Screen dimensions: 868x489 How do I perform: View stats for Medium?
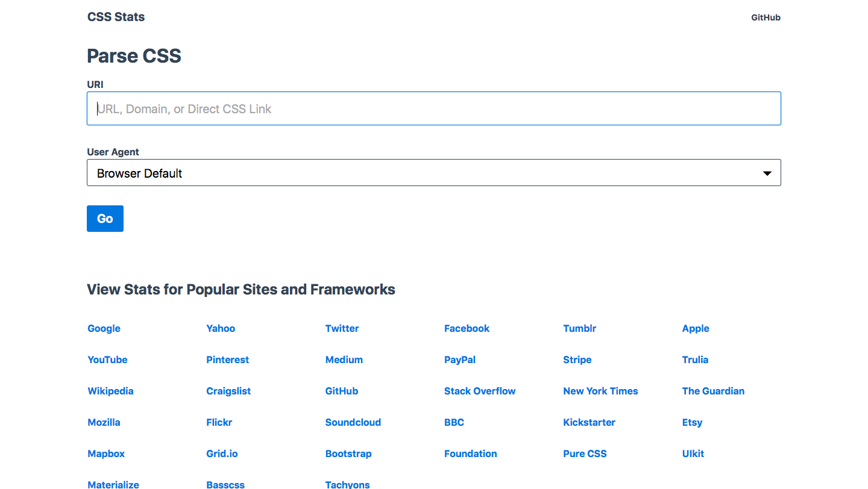click(344, 360)
